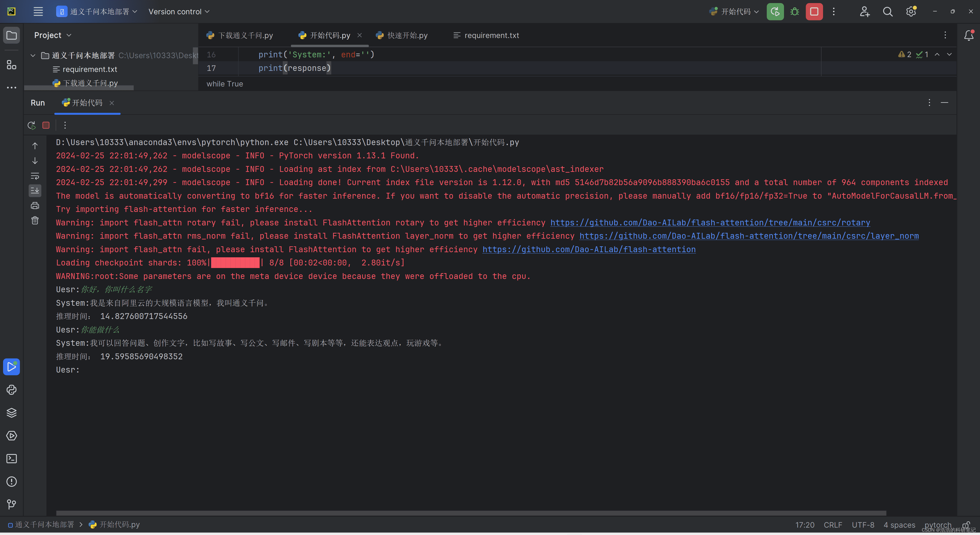Screen dimensions: 980x535
Task: Go to next highlighted problem arrow
Action: tap(950, 54)
